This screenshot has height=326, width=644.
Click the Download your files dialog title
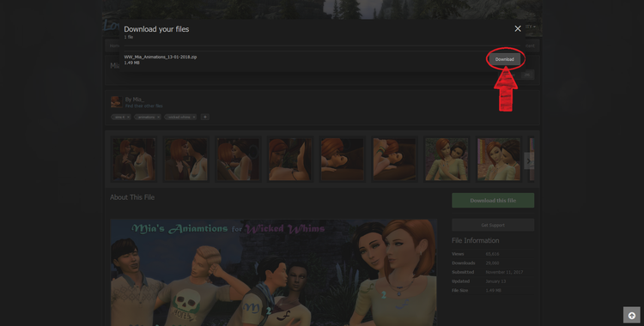coord(156,29)
